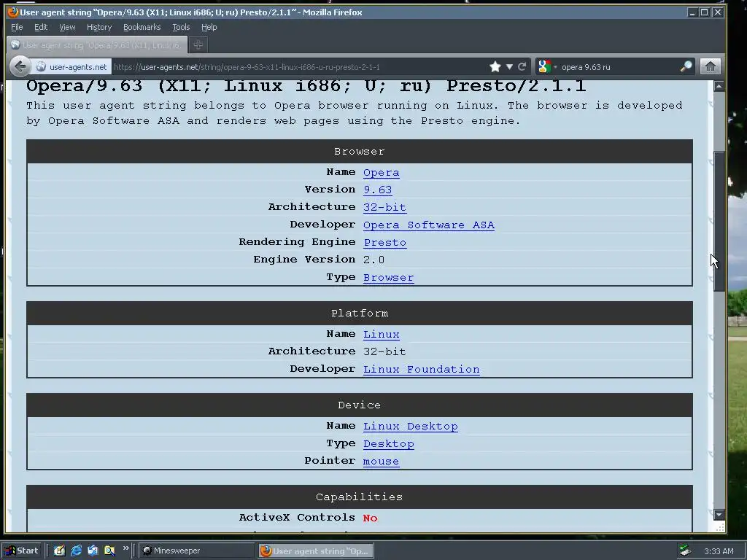Go to the Firefox home page
The height and width of the screenshot is (560, 747).
pyautogui.click(x=710, y=66)
